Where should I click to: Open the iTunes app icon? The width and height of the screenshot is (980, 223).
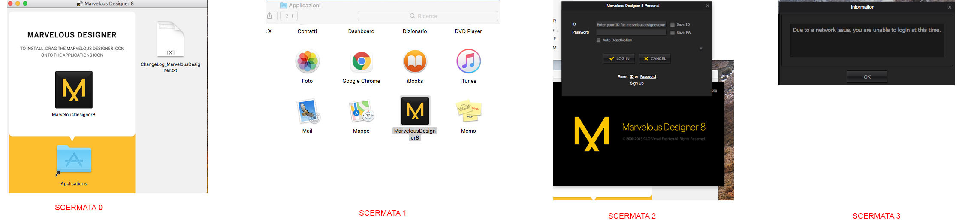468,61
